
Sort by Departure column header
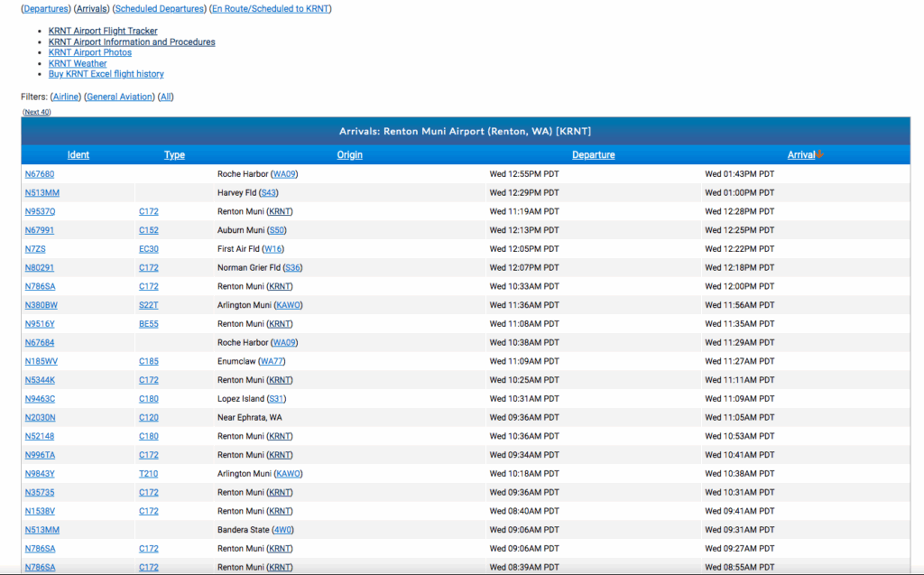point(593,155)
